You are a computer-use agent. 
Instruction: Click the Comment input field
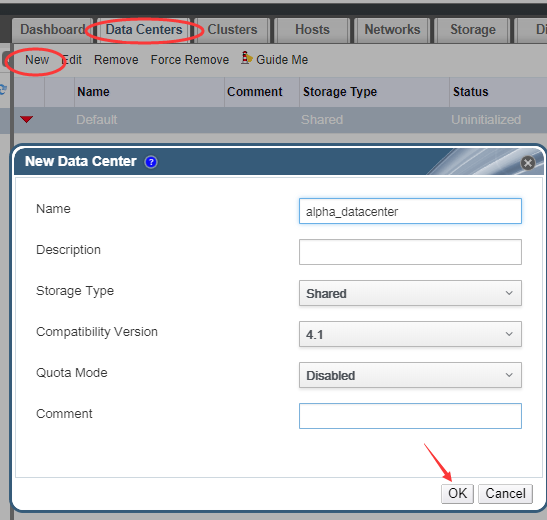[x=410, y=416]
